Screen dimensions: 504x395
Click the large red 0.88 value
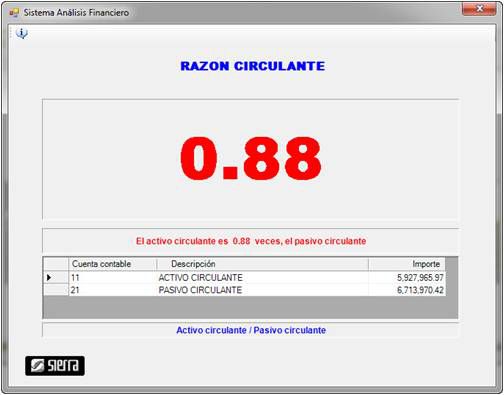(x=251, y=158)
